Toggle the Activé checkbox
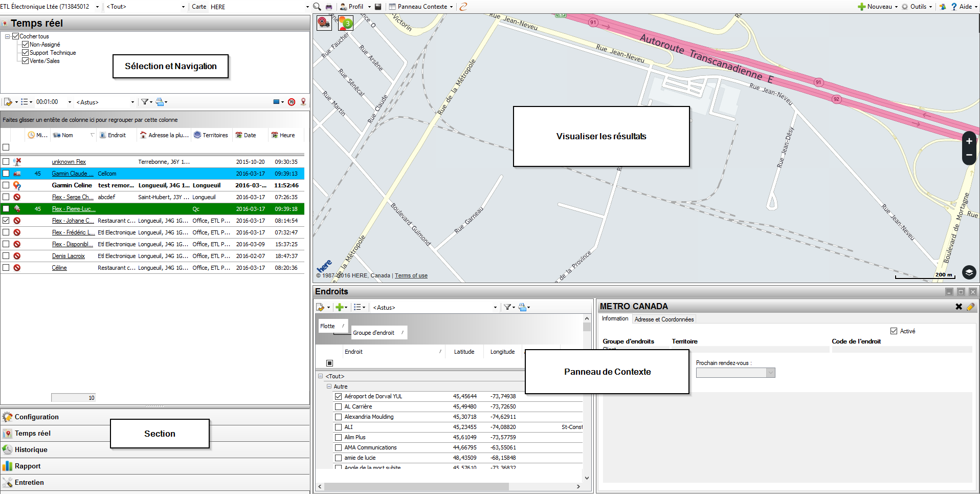The width and height of the screenshot is (980, 494). pyautogui.click(x=894, y=331)
